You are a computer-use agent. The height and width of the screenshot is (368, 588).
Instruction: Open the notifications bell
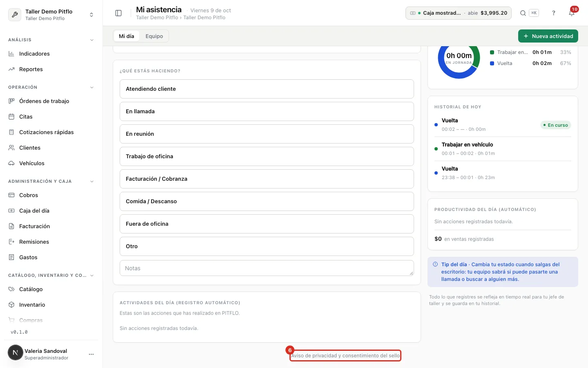[572, 13]
